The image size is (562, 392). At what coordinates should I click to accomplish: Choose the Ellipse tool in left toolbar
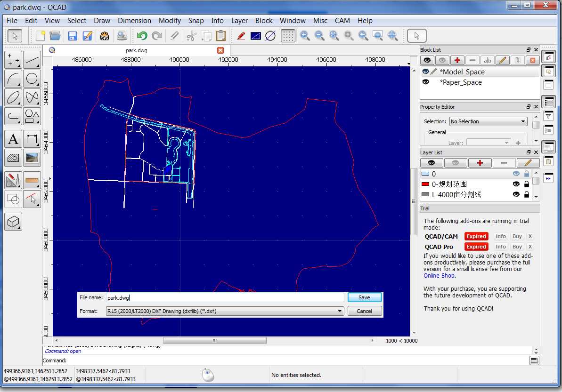[14, 97]
